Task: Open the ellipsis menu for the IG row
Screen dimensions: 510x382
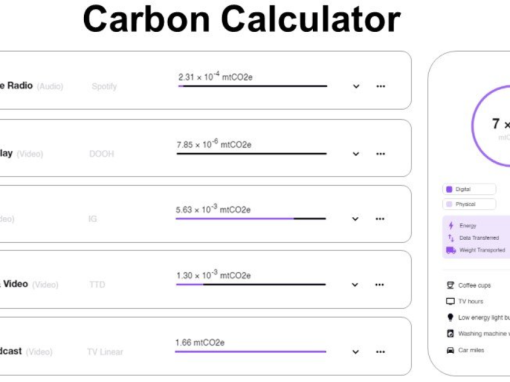Action: (x=380, y=219)
